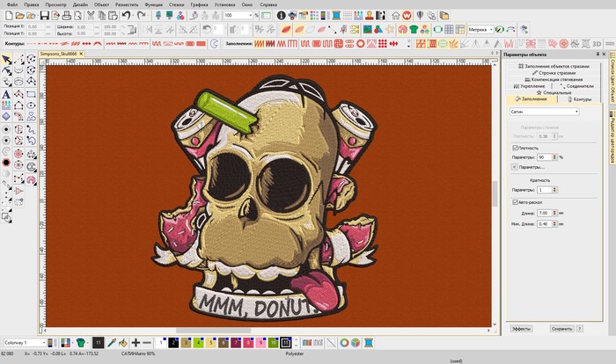The image size is (616, 364).
Task: Open the Сатин fill type dropdown
Action: 544,112
